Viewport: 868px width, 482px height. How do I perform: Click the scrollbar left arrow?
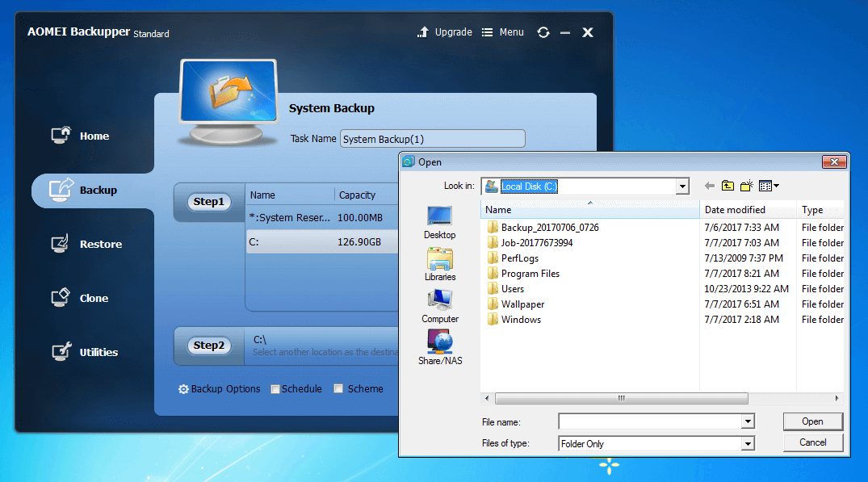tap(487, 399)
